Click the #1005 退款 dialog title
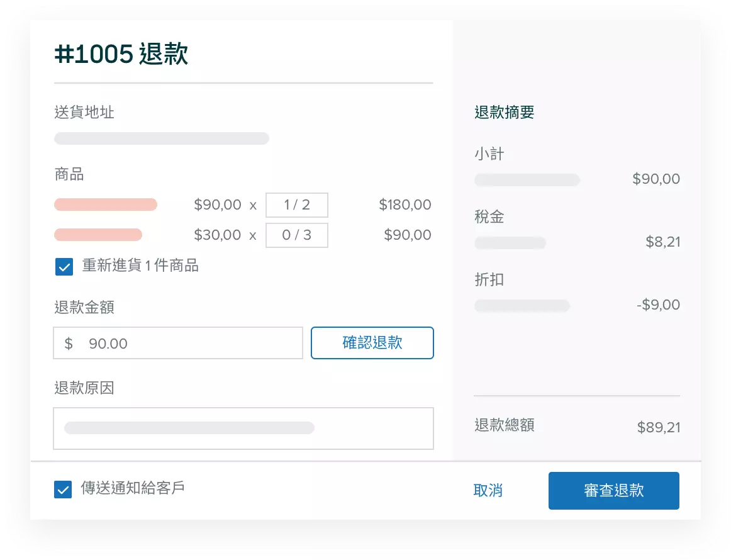Screen dimensions: 731x560 121,55
